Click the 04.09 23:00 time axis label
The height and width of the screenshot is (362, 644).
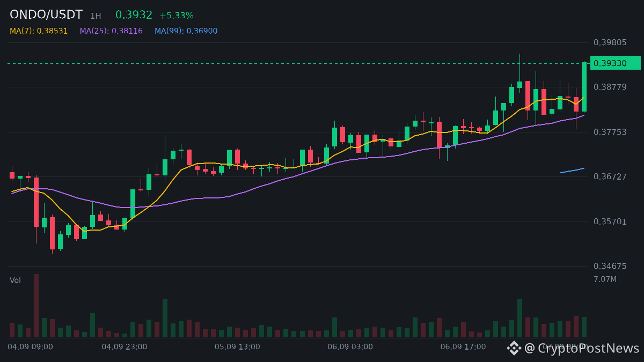click(x=125, y=347)
